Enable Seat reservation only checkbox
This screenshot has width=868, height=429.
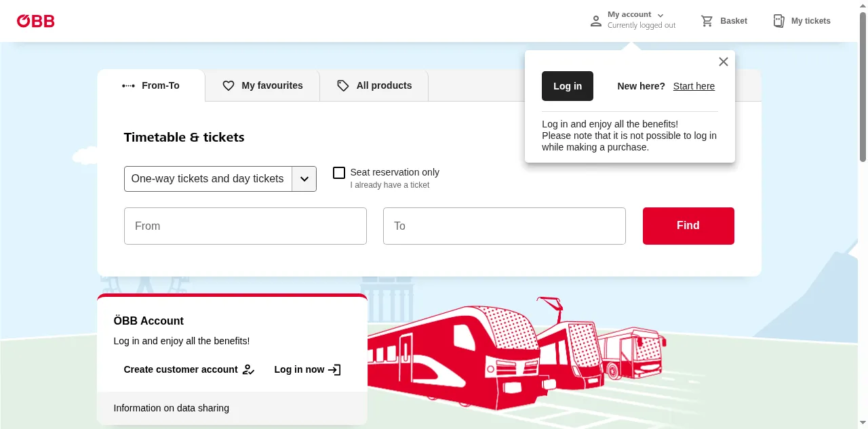(x=339, y=173)
